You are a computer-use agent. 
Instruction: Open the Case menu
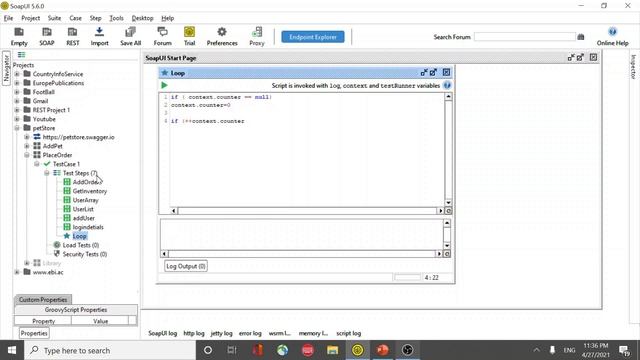point(75,18)
